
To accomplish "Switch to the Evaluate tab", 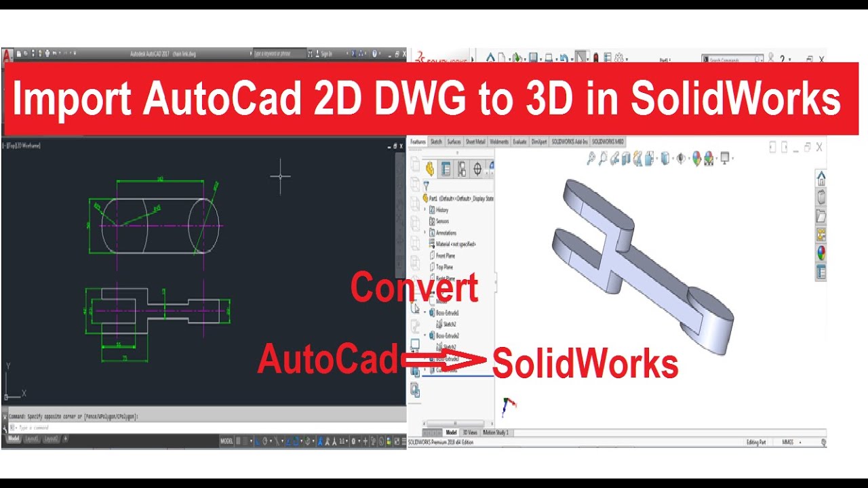I will 520,142.
